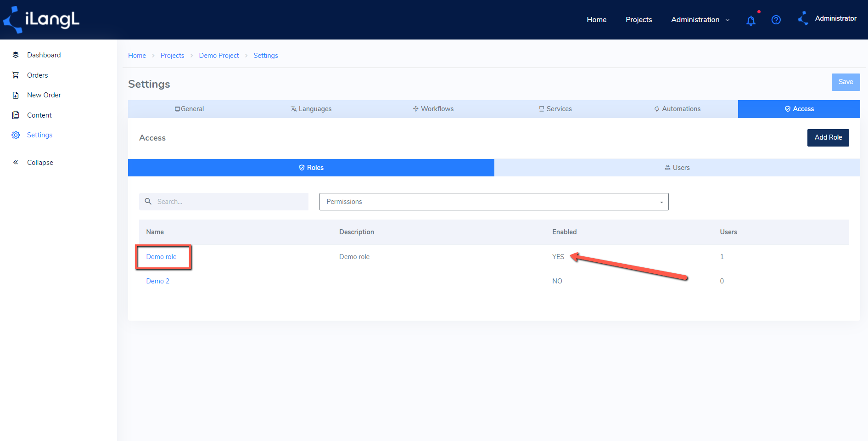Click the Demo role description cell
868x441 pixels.
(354, 257)
